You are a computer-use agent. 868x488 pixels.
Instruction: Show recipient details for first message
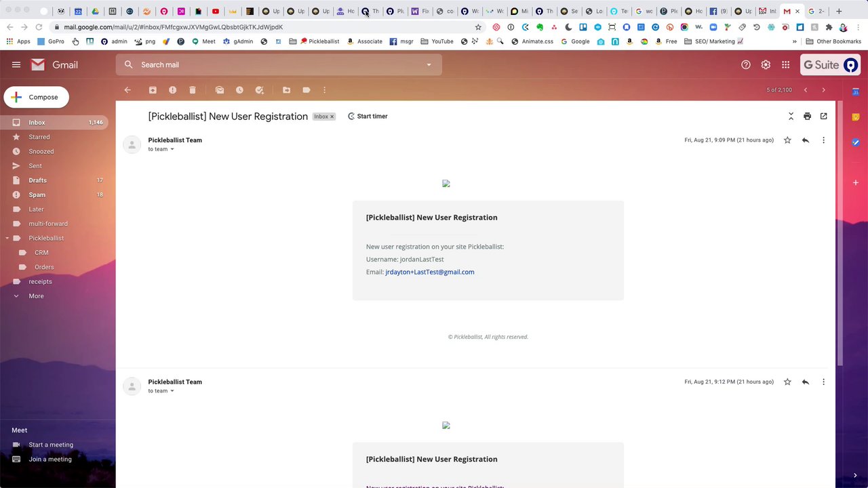click(172, 149)
